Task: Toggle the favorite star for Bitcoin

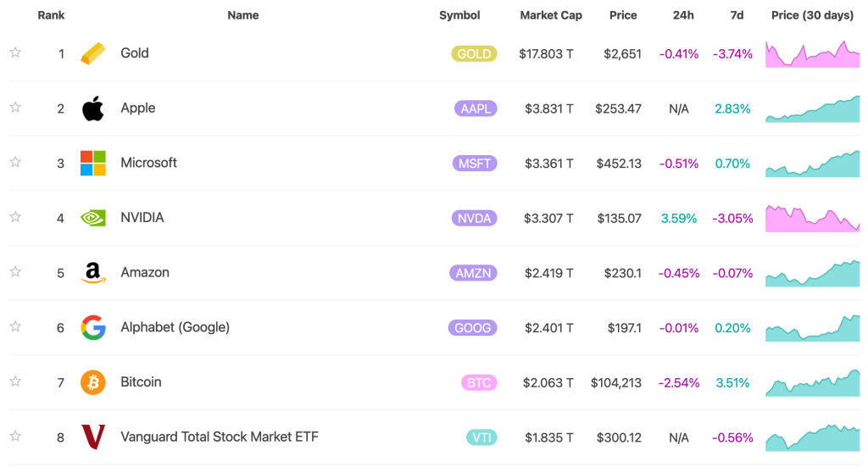Action: 15,381
